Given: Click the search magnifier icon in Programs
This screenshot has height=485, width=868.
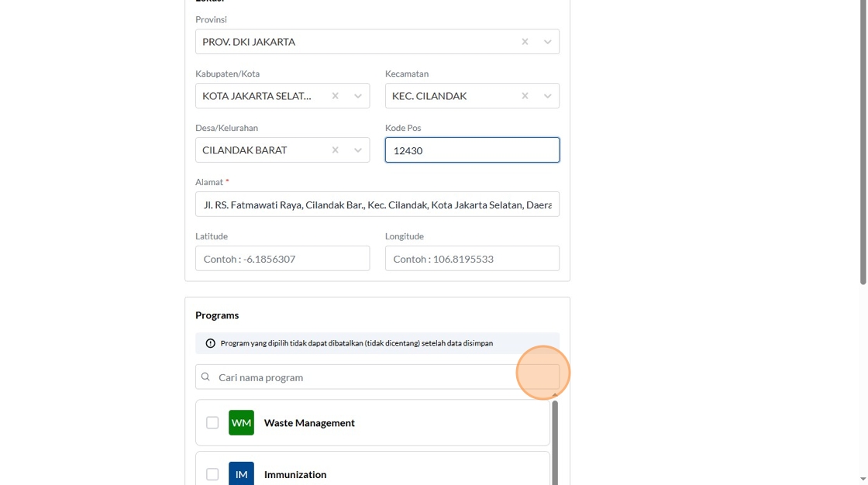Looking at the screenshot, I should pos(205,377).
